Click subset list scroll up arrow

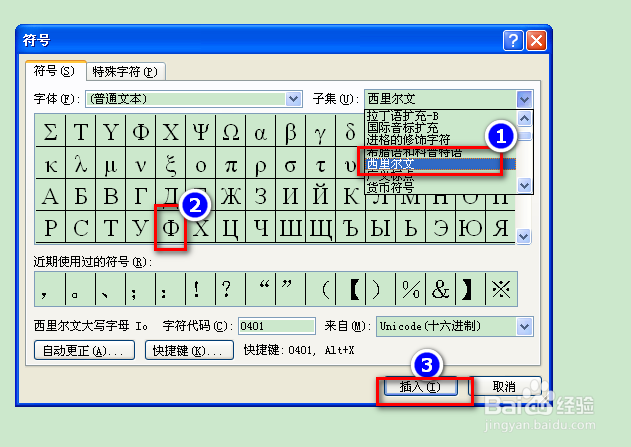pos(524,118)
